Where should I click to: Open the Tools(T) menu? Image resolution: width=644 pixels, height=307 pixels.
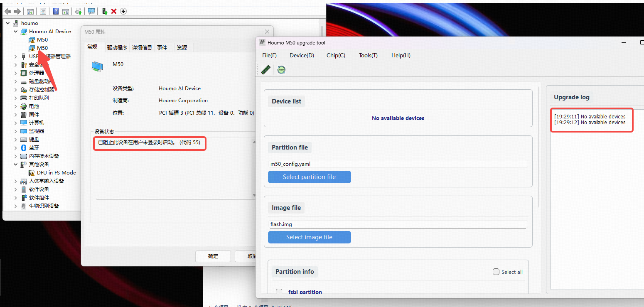pos(368,55)
